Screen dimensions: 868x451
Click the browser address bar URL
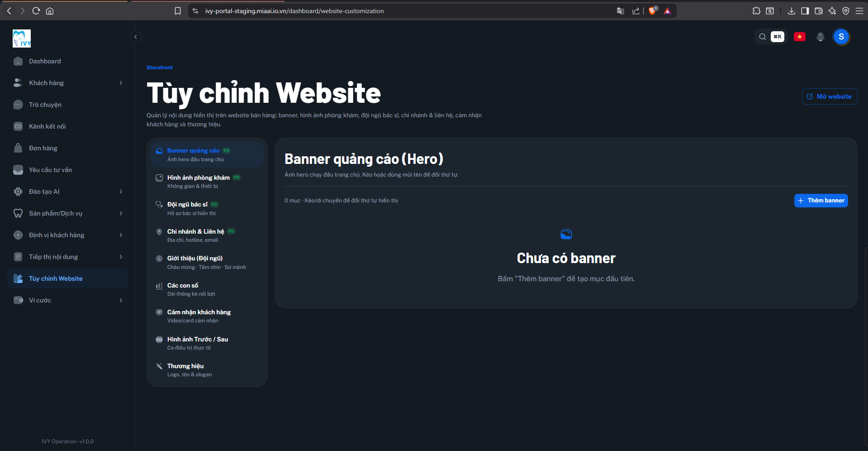coord(294,11)
